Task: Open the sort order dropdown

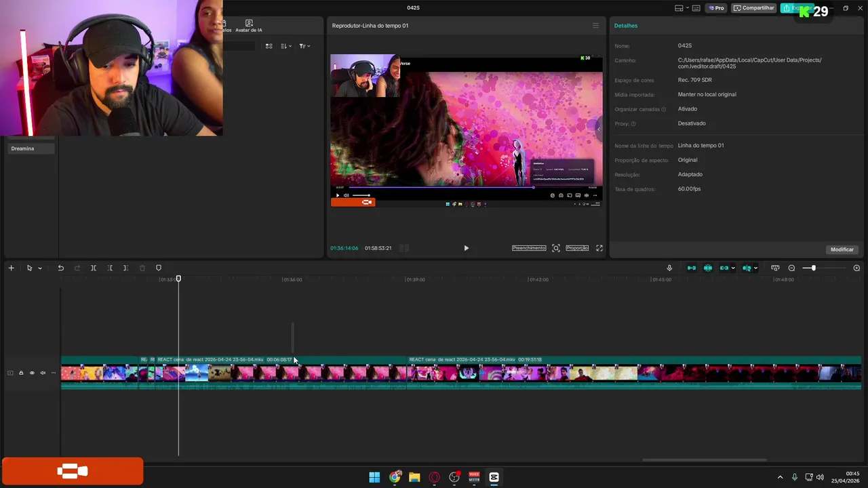Action: point(286,46)
